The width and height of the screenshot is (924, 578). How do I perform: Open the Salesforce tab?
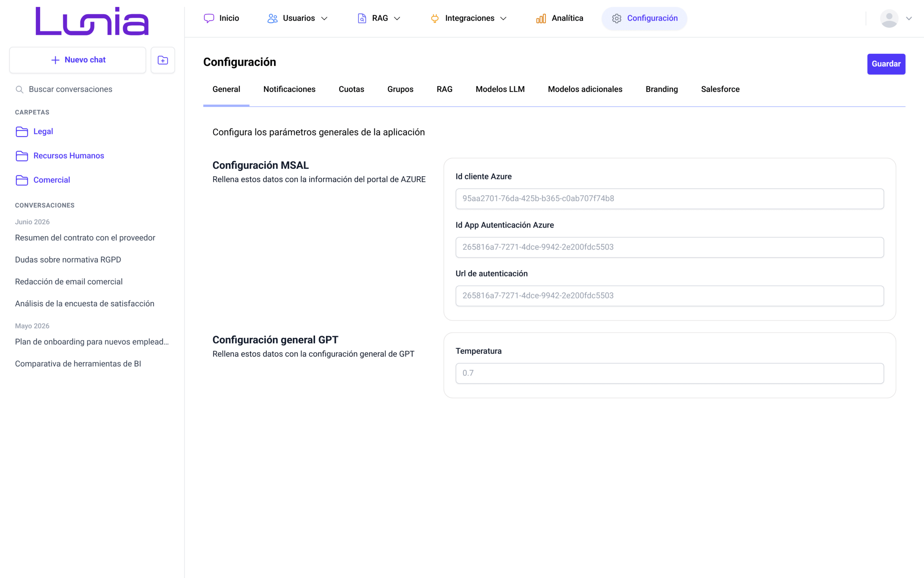720,90
